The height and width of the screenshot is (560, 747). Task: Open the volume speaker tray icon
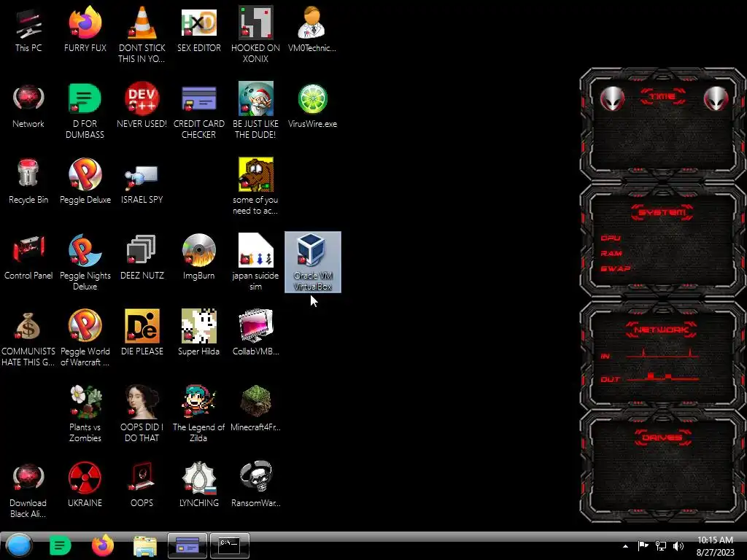point(678,545)
